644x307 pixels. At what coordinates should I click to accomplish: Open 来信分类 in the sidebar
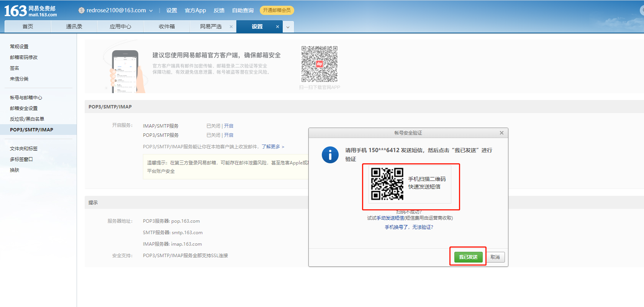tap(19, 79)
